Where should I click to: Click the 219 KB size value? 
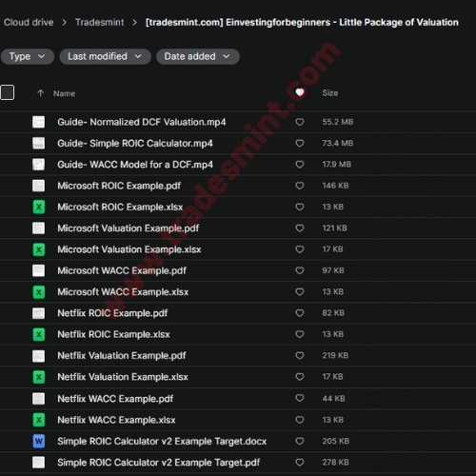335,355
